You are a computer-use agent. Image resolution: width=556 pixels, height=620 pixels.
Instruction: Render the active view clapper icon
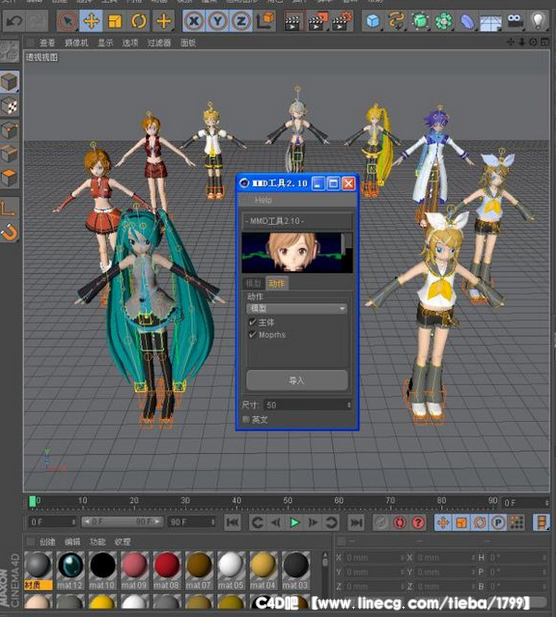pyautogui.click(x=293, y=21)
